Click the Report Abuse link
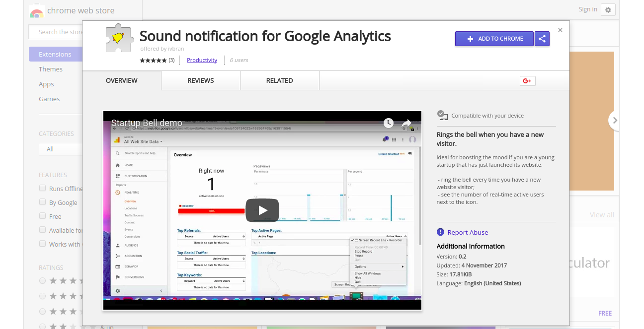Screen dimensions: 644x329 tap(468, 232)
